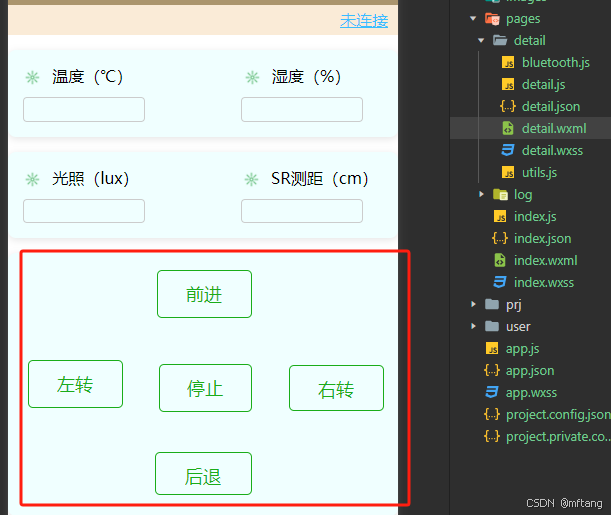Open index.wxml in the file tree

(x=546, y=260)
